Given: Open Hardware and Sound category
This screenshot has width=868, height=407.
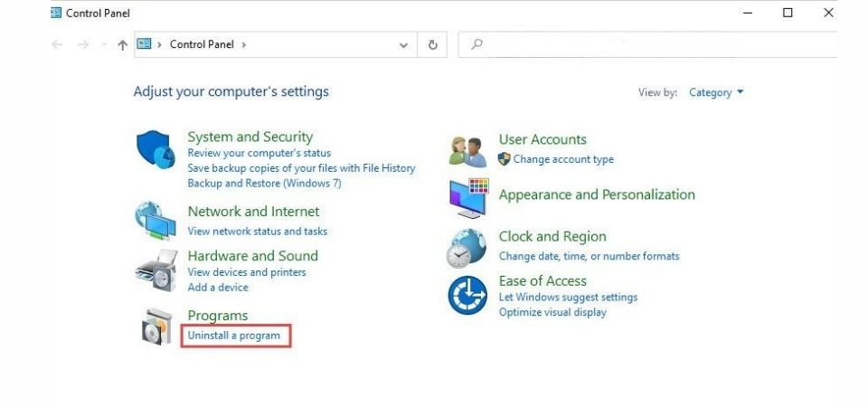Looking at the screenshot, I should tap(253, 256).
